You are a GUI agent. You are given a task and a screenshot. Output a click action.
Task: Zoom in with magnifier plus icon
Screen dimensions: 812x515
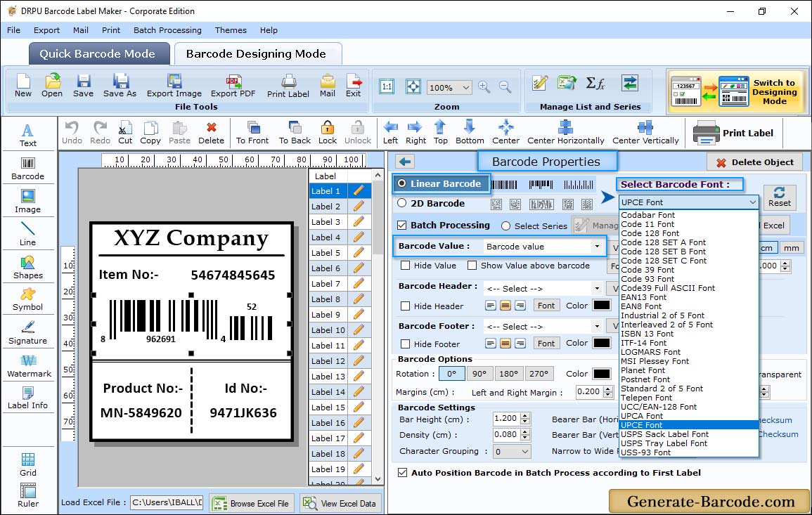(484, 86)
